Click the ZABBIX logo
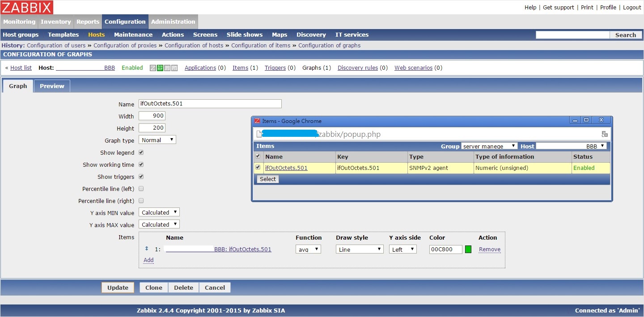 (27, 8)
